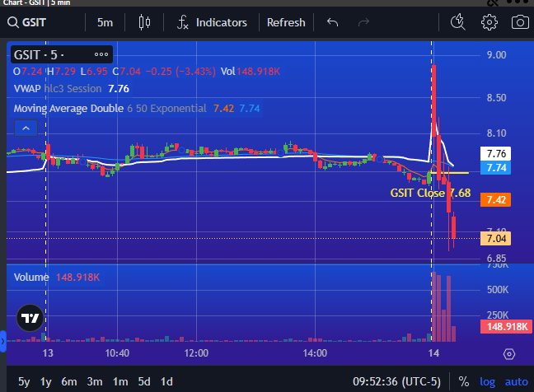Screen dimensions: 534x392
Task: Toggle percent scale mode
Action: pos(463,382)
